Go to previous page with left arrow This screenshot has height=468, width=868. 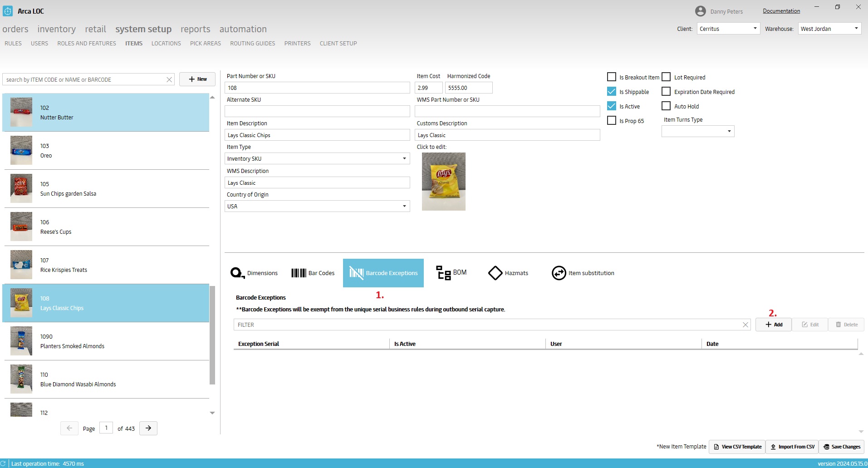coord(69,428)
